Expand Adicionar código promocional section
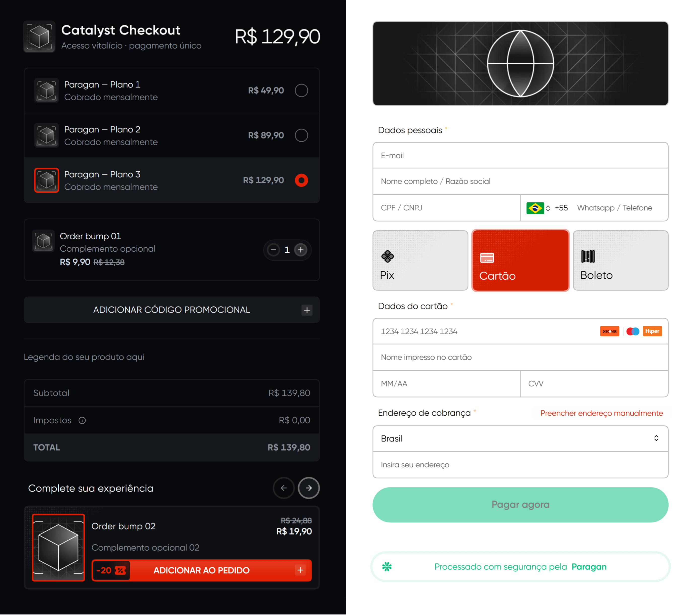Screen dimensions: 692x616 click(x=172, y=310)
